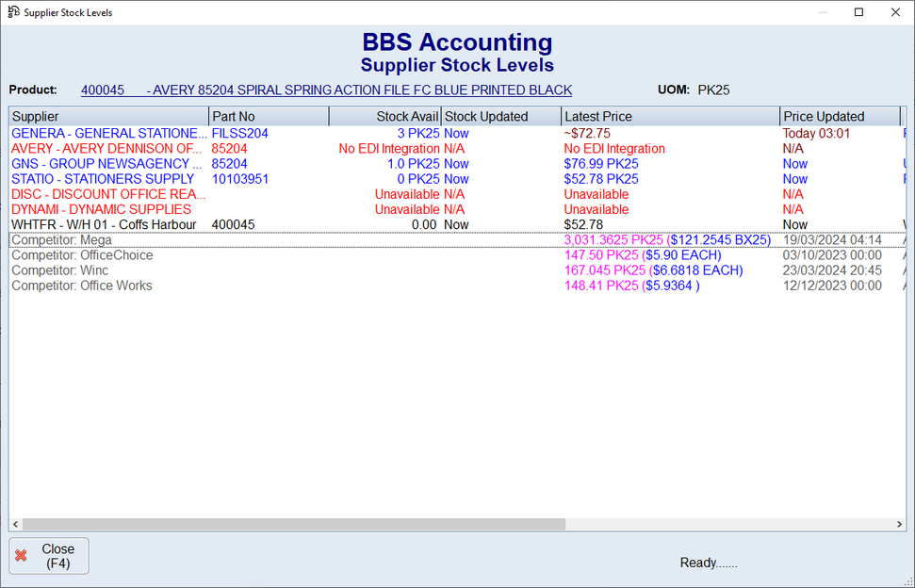Click the red X icon on Close button
This screenshot has width=915, height=588.
(22, 556)
